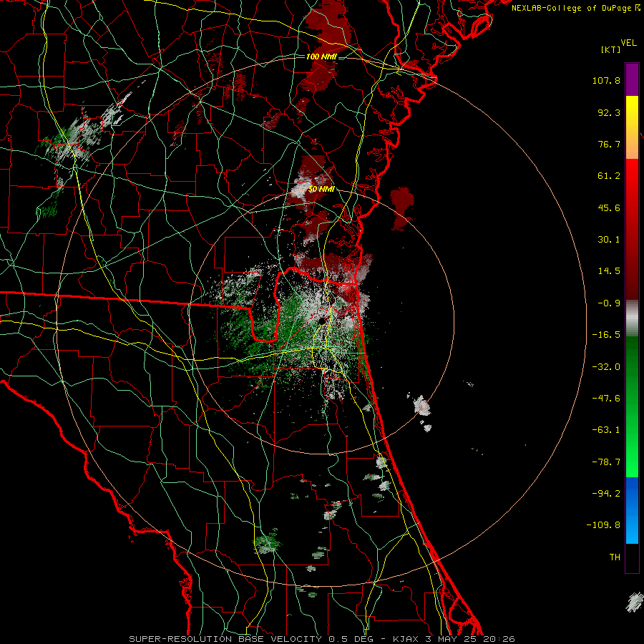Select the -47.6 legend value

606,399
